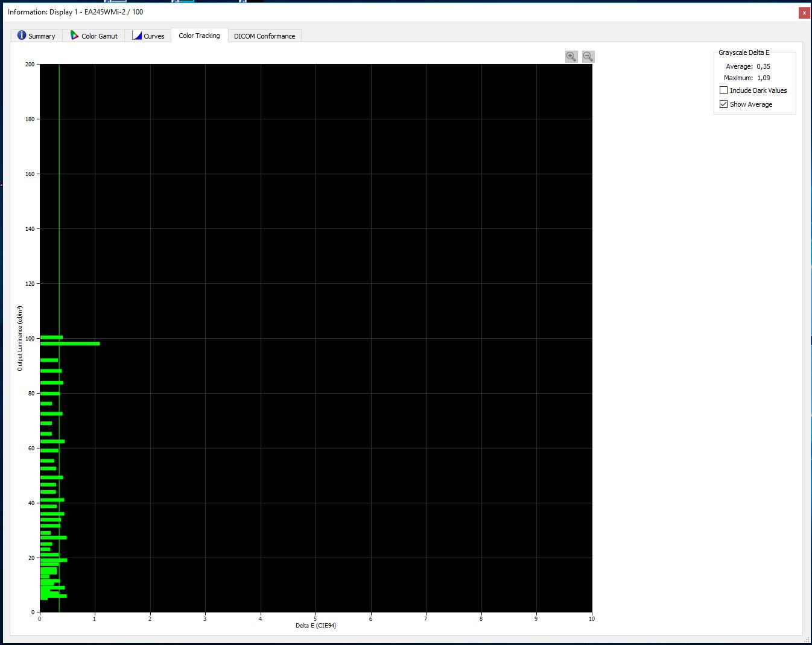The width and height of the screenshot is (812, 645).
Task: Select the Color Tracking tab
Action: tap(199, 36)
